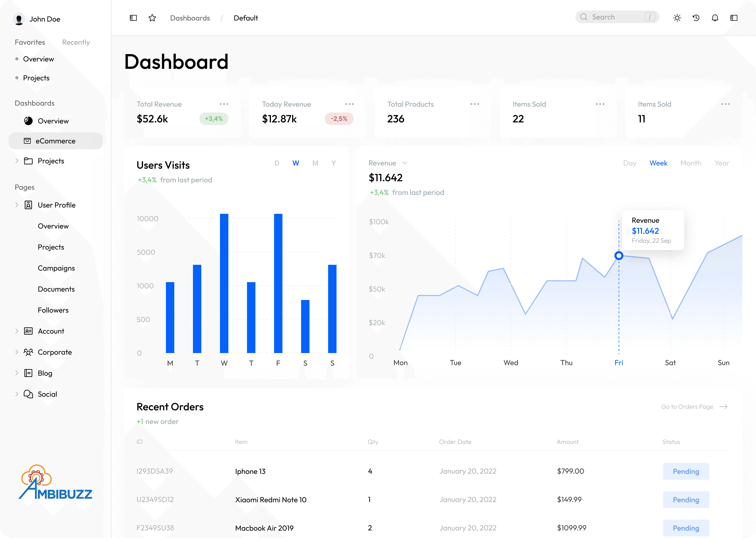756x538 pixels.
Task: Select W period in Users Visits
Action: tap(296, 163)
